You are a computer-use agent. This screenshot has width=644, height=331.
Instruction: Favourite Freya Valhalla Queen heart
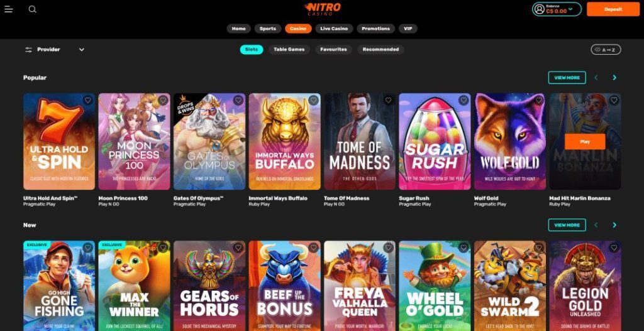tap(388, 247)
